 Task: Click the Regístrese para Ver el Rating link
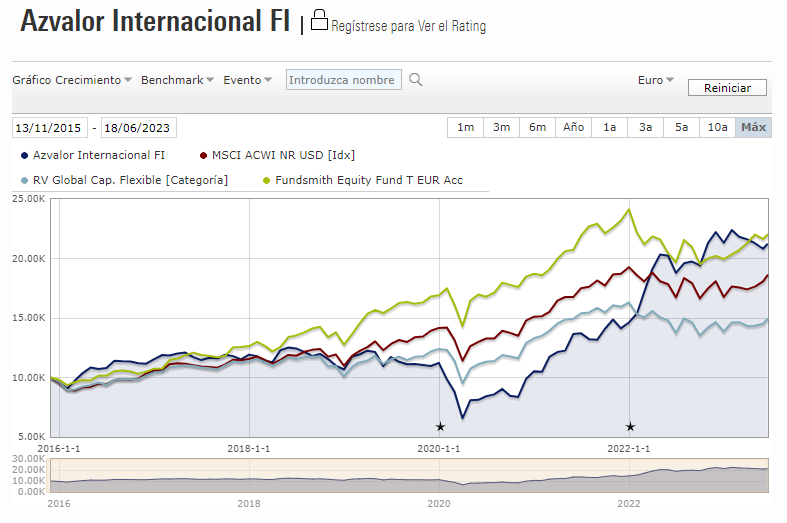(x=409, y=26)
